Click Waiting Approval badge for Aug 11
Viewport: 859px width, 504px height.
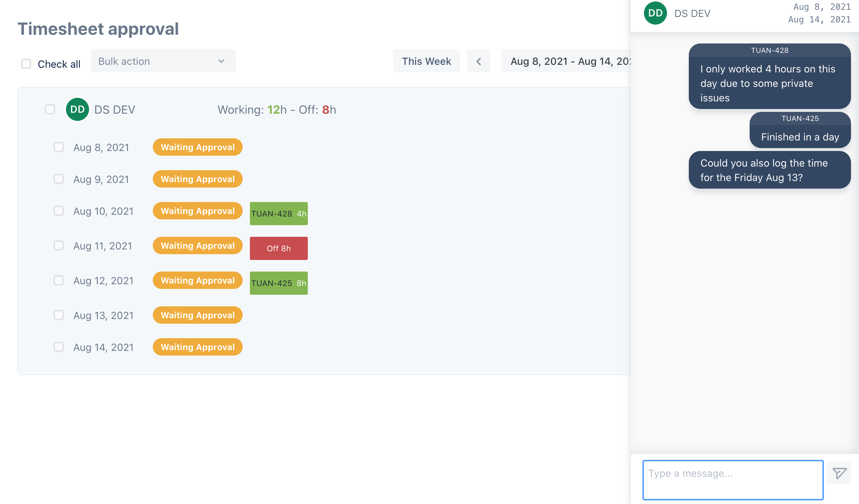tap(197, 245)
